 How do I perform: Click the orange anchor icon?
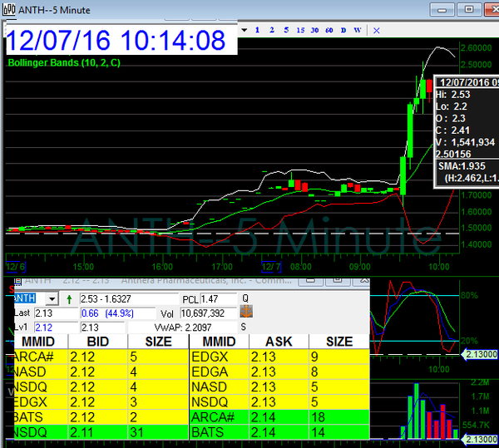246,312
